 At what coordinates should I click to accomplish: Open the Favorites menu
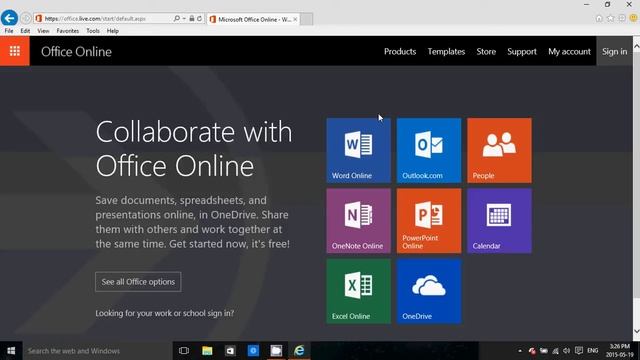point(68,31)
